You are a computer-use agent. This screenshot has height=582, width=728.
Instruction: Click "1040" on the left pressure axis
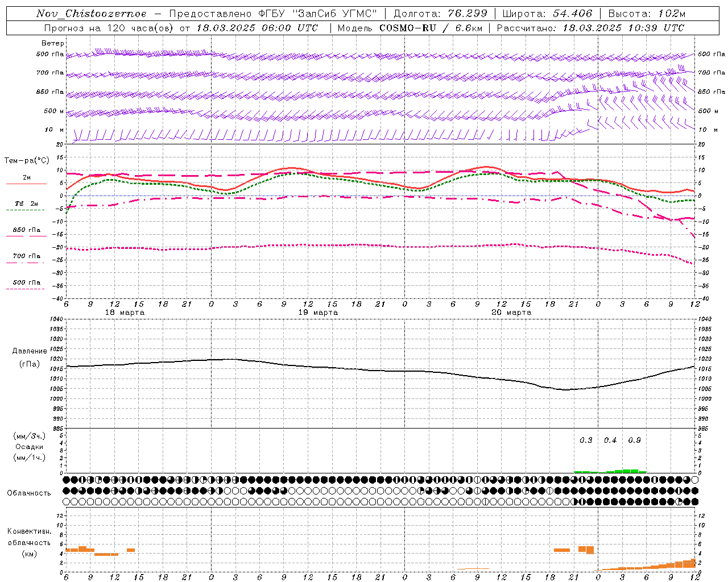click(56, 319)
